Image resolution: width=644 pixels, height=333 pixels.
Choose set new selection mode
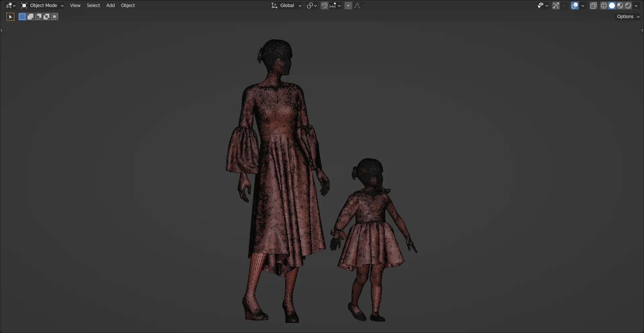[x=22, y=16]
